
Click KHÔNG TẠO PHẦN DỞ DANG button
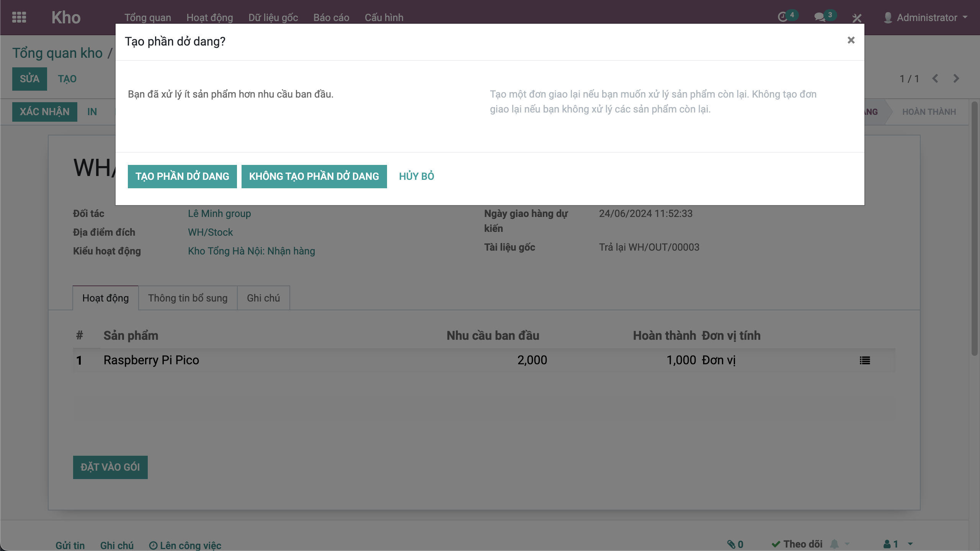tap(314, 176)
